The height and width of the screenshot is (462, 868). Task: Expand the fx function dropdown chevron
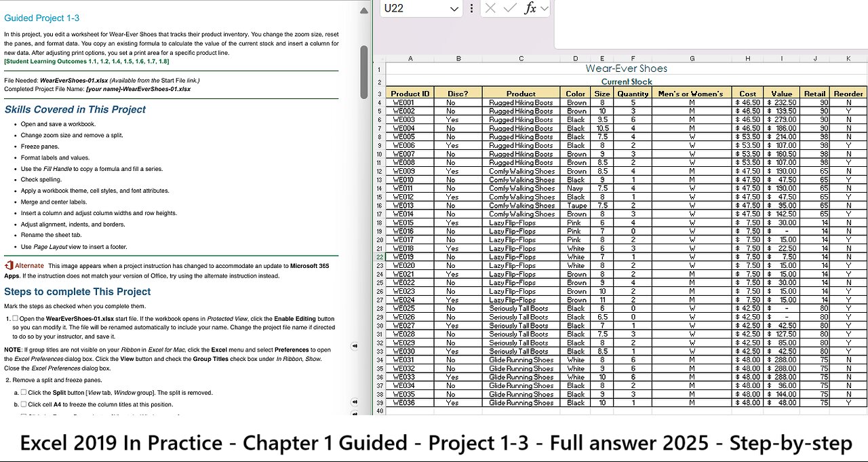tap(544, 8)
